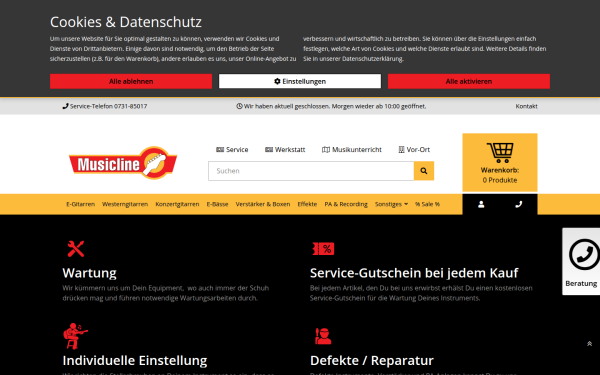Open the Konzertgitarren category

pyautogui.click(x=177, y=204)
